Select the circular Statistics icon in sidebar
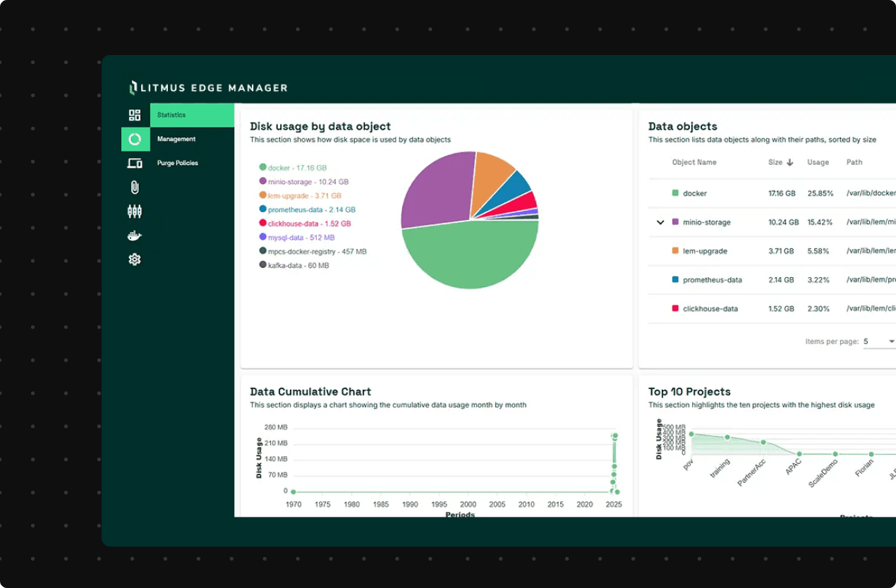The image size is (896, 588). [x=134, y=139]
